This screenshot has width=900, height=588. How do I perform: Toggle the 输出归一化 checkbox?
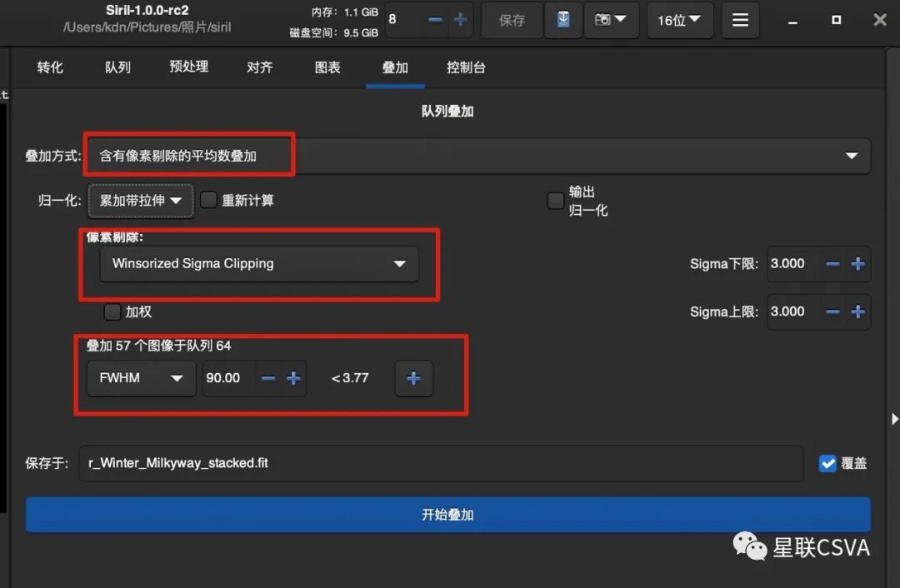tap(556, 200)
